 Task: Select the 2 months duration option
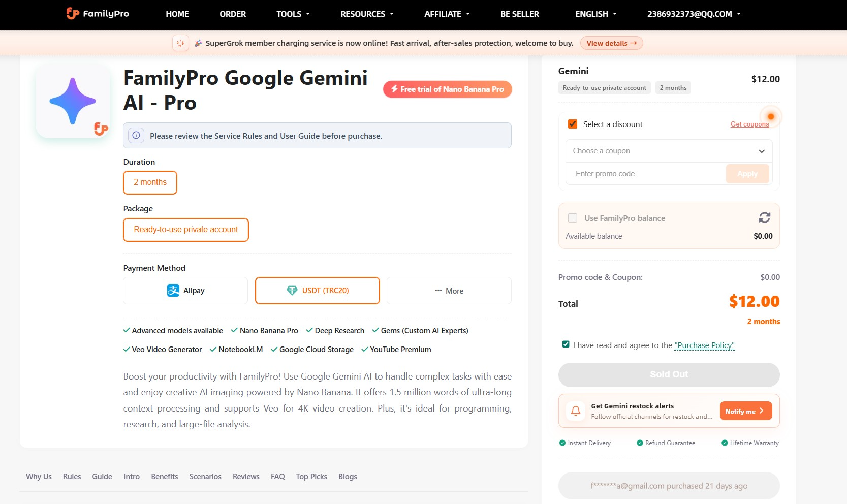(150, 182)
